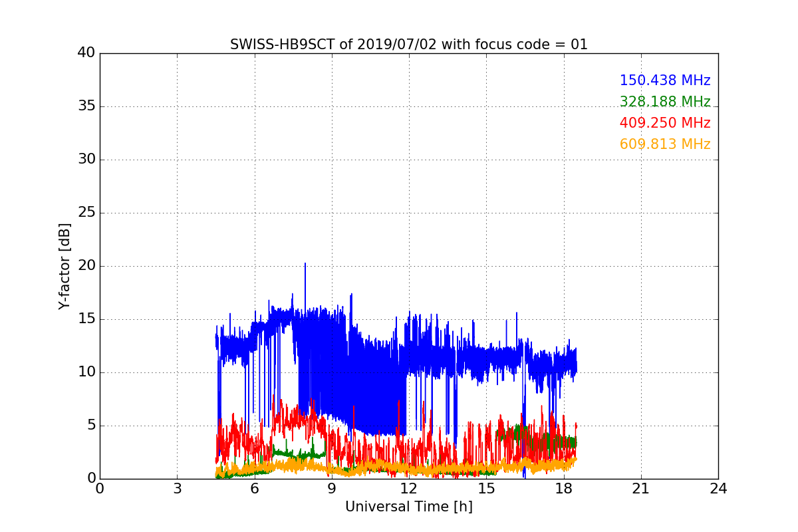Click the x-axis tick value 9

pyautogui.click(x=331, y=488)
